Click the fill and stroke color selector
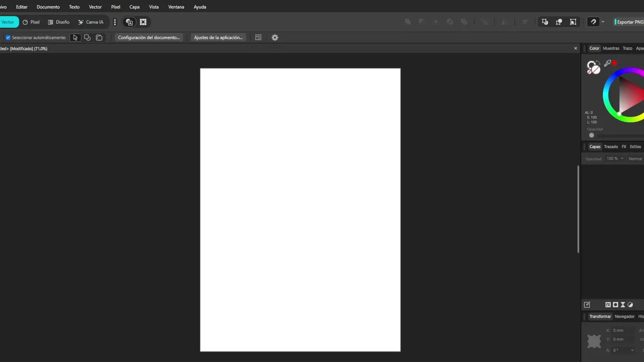The width and height of the screenshot is (644, 362). (593, 67)
